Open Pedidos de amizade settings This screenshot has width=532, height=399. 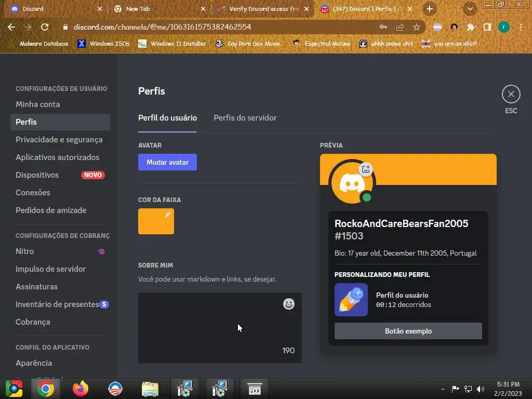(x=60, y=210)
